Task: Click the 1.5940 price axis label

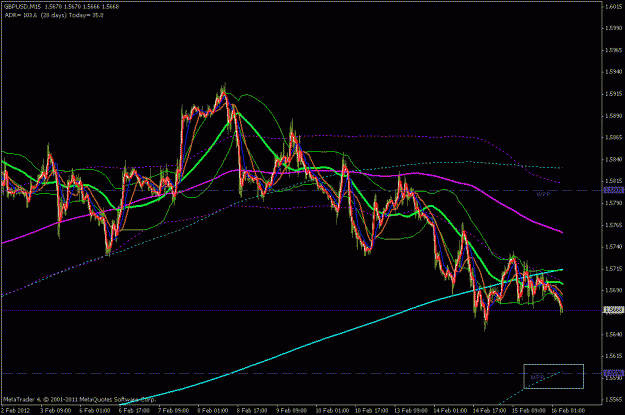Action: point(613,72)
